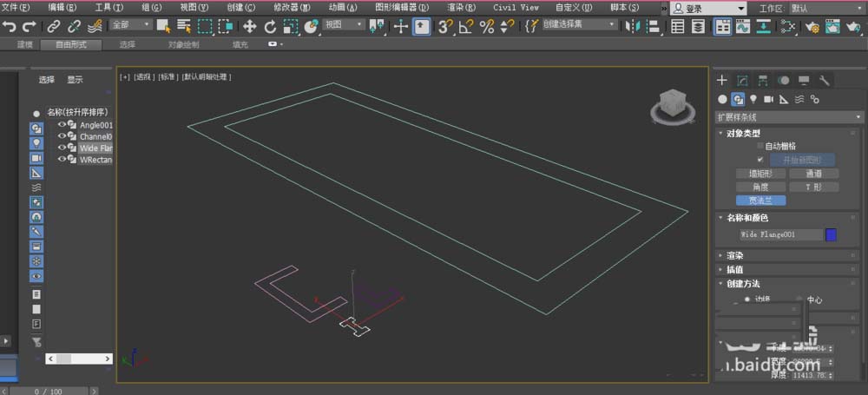Select the Cameras category icon
This screenshot has width=868, height=395.
(x=768, y=99)
